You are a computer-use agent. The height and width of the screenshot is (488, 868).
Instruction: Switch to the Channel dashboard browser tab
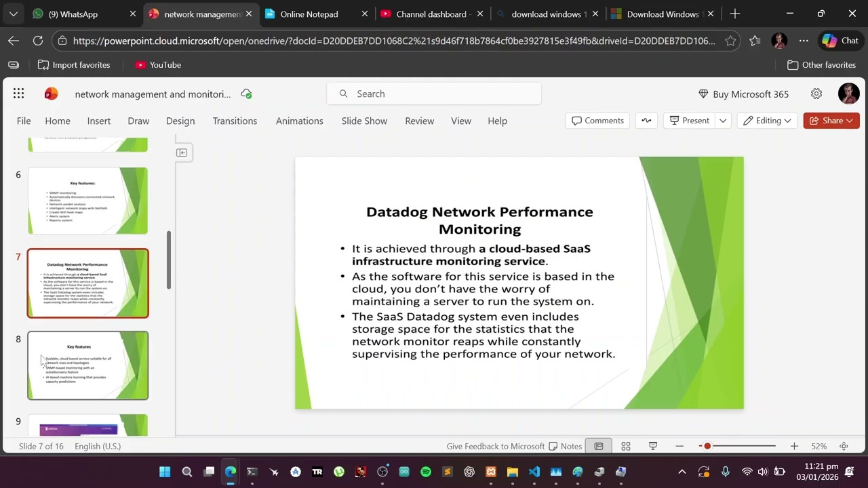[x=431, y=14]
